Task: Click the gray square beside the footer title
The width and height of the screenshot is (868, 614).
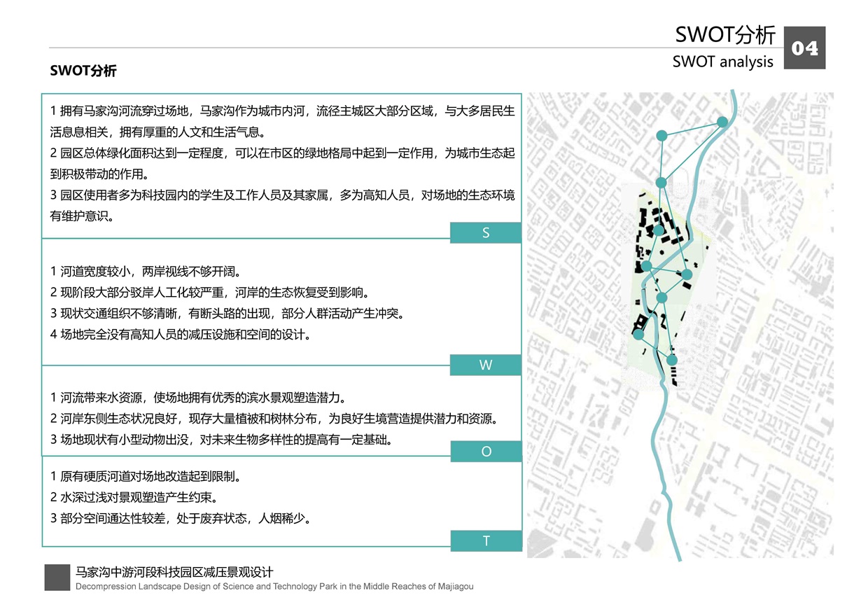Action: [x=57, y=577]
